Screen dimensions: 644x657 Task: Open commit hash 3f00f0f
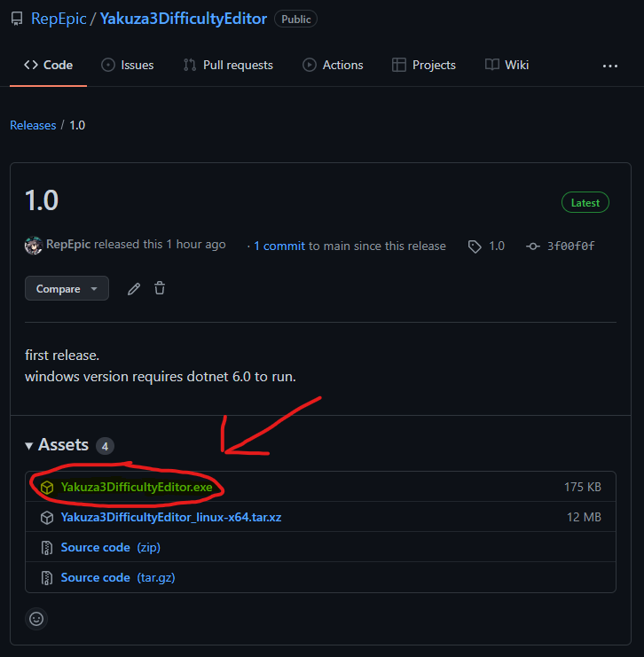pos(570,246)
